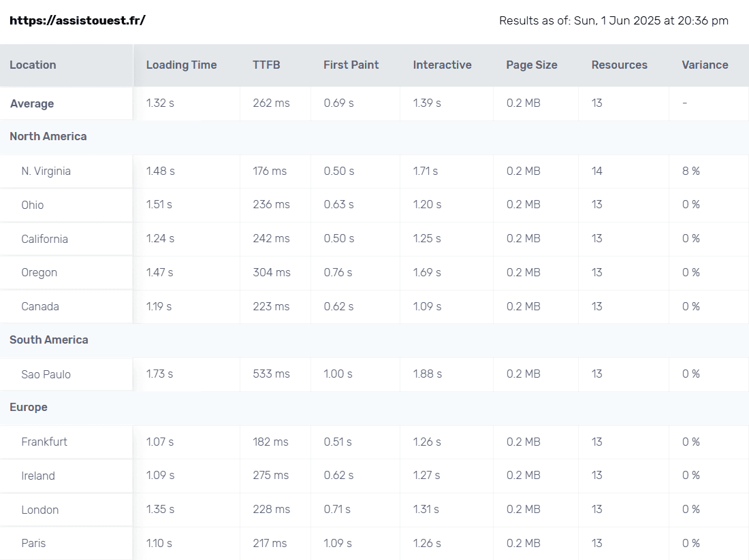Viewport: 749px width, 560px height.
Task: Click the Location column header
Action: click(33, 65)
